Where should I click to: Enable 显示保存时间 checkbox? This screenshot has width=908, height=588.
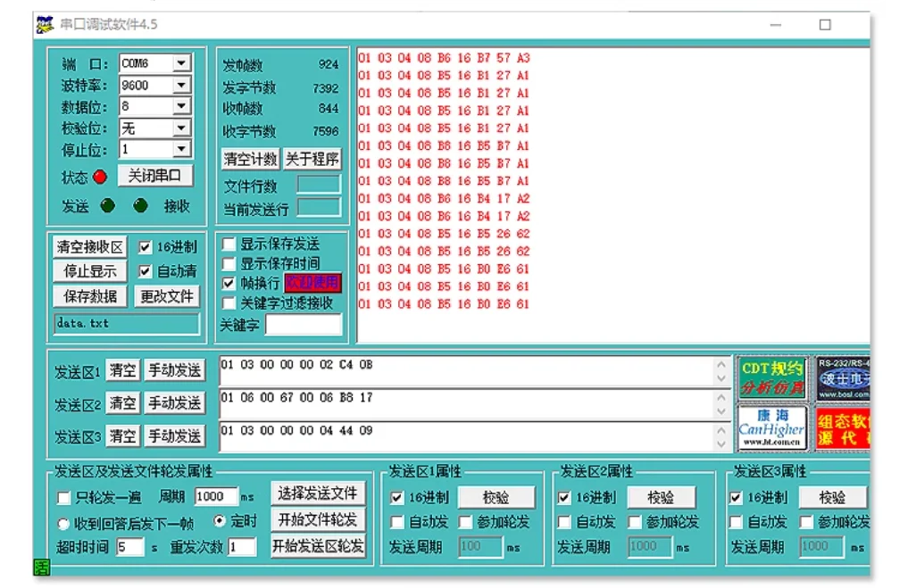tap(229, 264)
